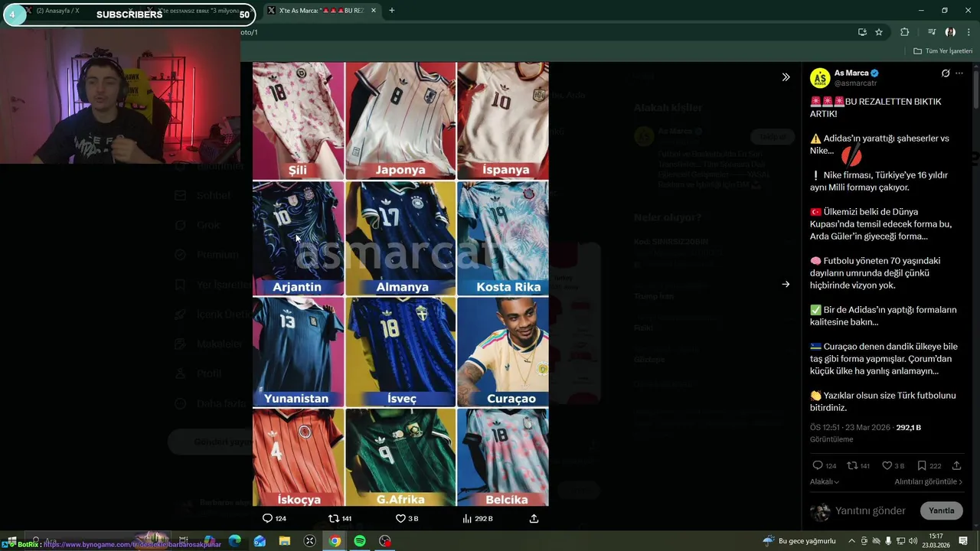The image size is (980, 551).
Task: Click the Grok explain icon on the tweet
Action: pyautogui.click(x=946, y=73)
